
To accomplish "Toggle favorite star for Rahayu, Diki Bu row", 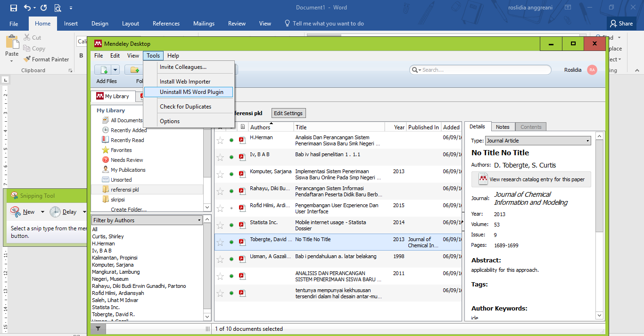I will [x=220, y=191].
